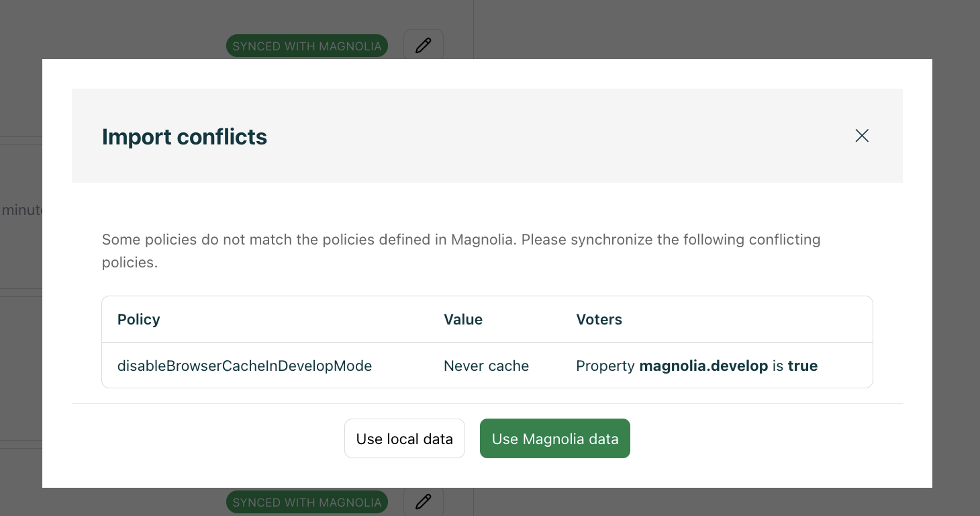The width and height of the screenshot is (980, 516).
Task: Click the Value column header
Action: click(463, 319)
